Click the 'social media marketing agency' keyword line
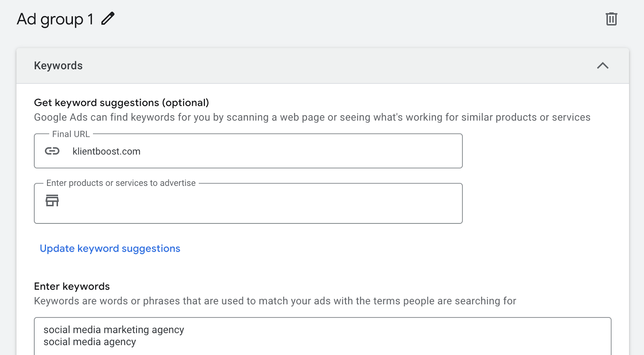Viewport: 644px width, 355px height. point(114,330)
